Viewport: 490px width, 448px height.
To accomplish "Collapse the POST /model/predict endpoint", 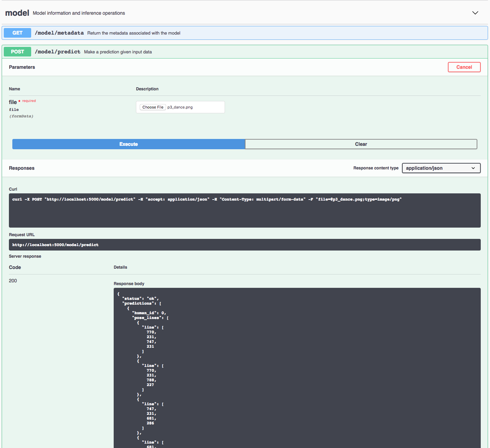I will point(245,52).
